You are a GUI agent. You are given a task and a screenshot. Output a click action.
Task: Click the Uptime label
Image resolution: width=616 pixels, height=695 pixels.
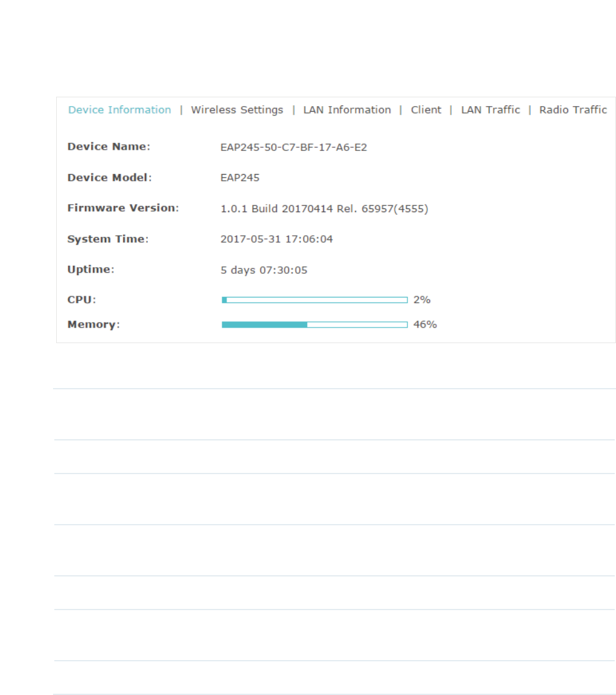point(90,270)
